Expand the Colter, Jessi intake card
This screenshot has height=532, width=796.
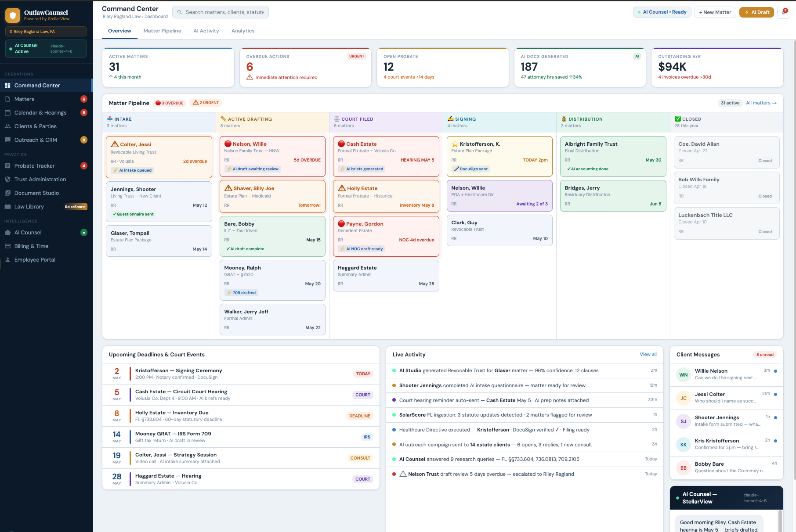click(x=159, y=157)
